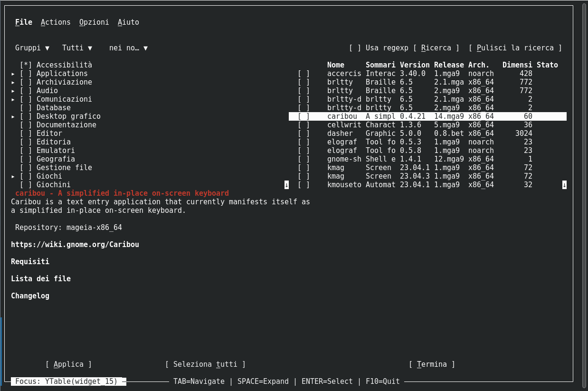Select the kmag version 23.04.1 cell
Viewport: 588px width, 391px height.
[x=415, y=168]
